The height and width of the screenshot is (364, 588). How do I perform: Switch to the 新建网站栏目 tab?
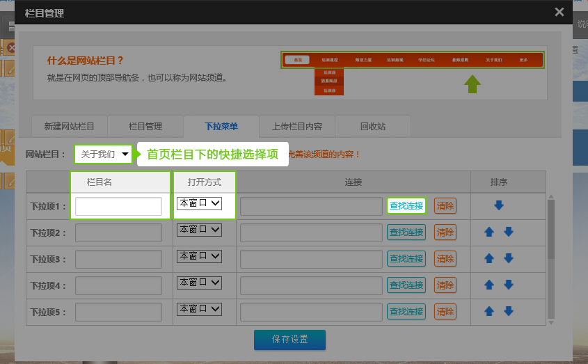[69, 126]
